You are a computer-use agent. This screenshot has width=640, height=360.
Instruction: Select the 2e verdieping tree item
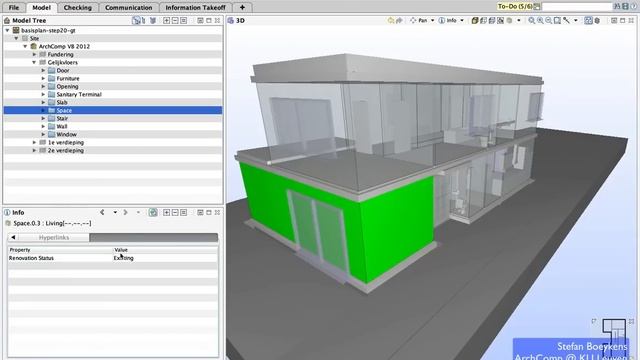66,151
